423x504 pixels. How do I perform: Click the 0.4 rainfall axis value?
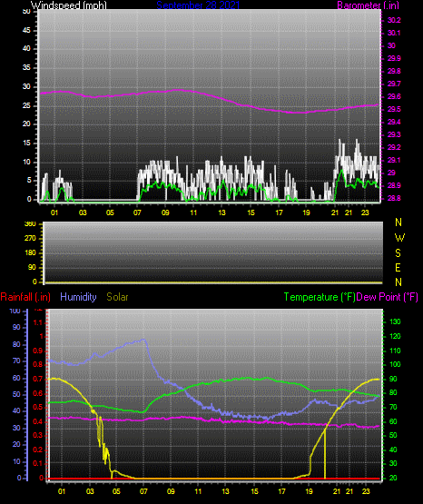coord(38,421)
